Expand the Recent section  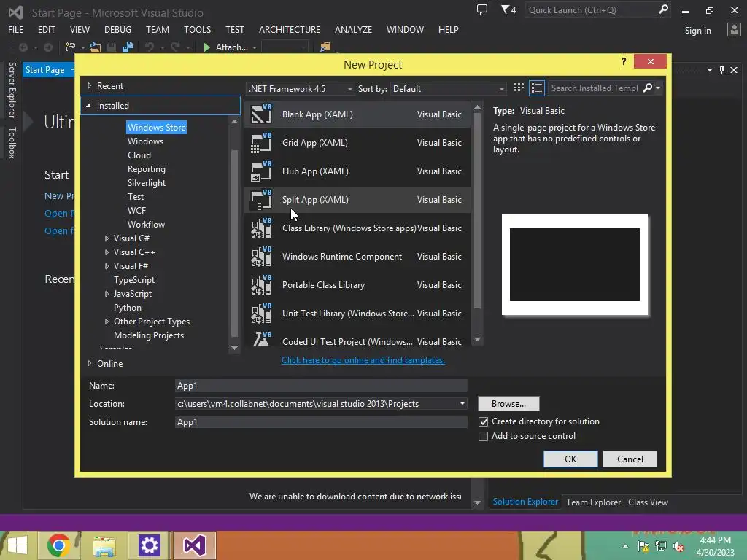tap(89, 86)
